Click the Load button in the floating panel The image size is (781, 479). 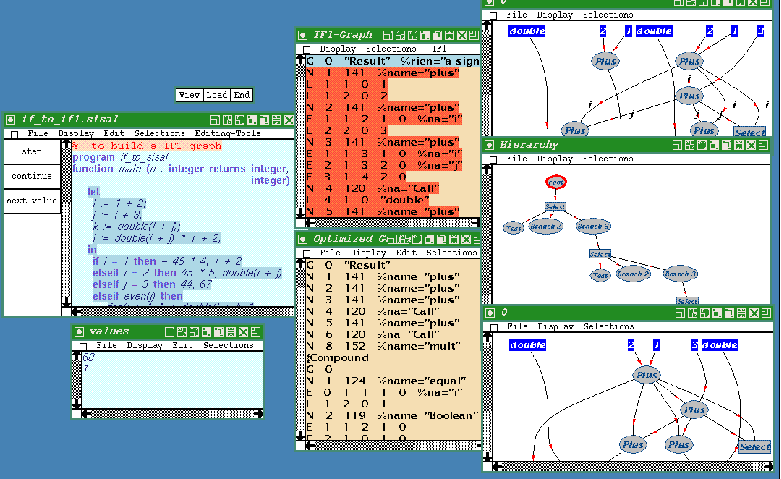[217, 95]
